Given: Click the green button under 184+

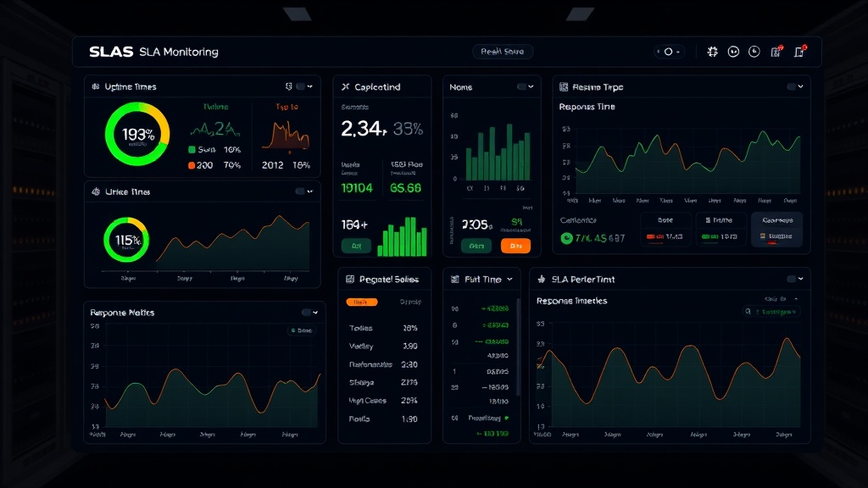Looking at the screenshot, I should [356, 246].
